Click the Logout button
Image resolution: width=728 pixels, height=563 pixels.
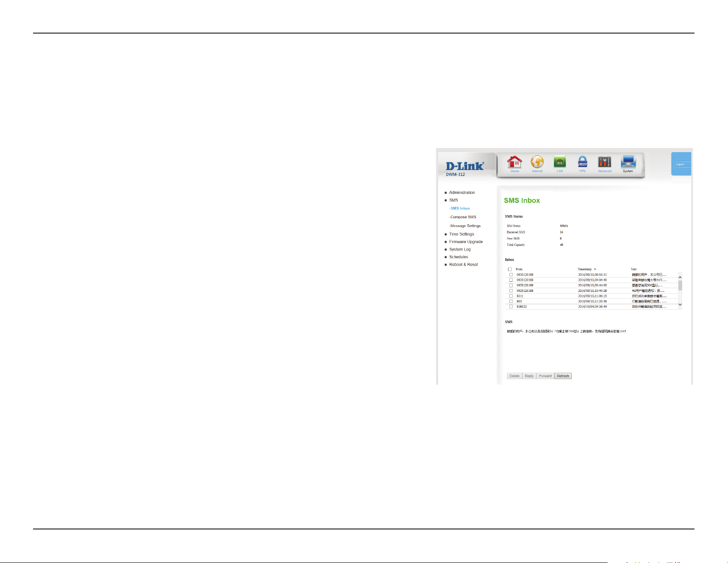click(680, 164)
